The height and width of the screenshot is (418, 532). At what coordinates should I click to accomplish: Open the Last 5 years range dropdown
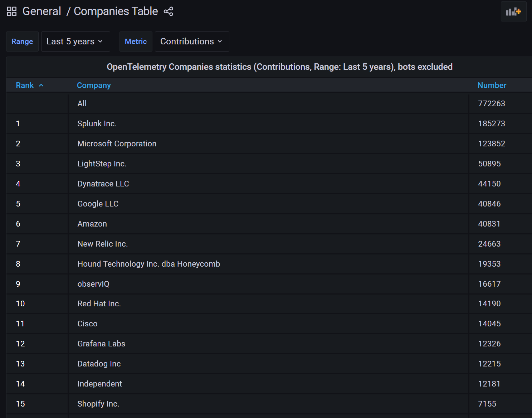click(x=75, y=42)
